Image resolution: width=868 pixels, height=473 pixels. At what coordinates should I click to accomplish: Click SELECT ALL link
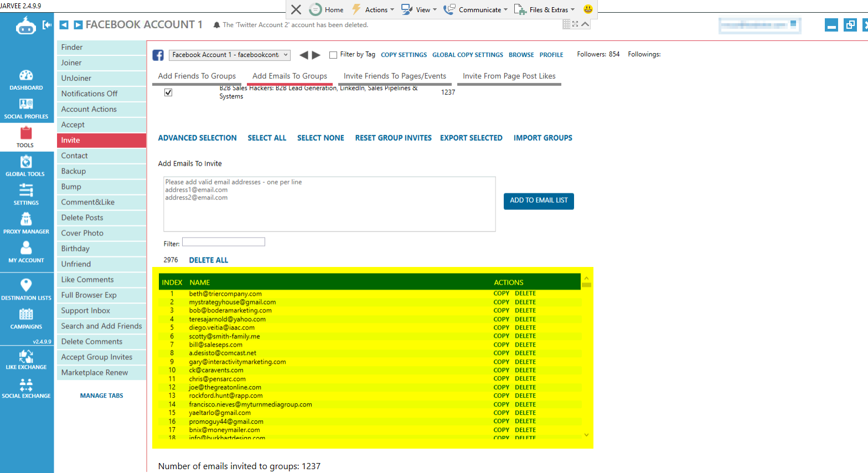[267, 138]
